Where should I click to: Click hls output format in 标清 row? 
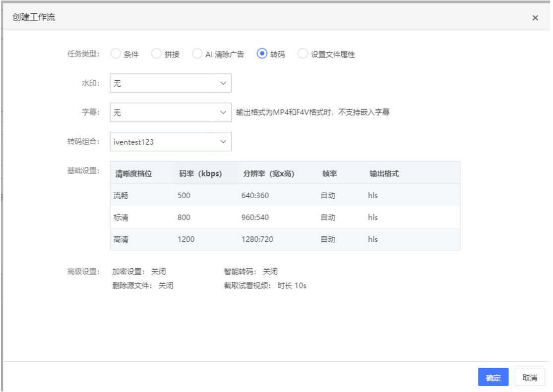373,218
